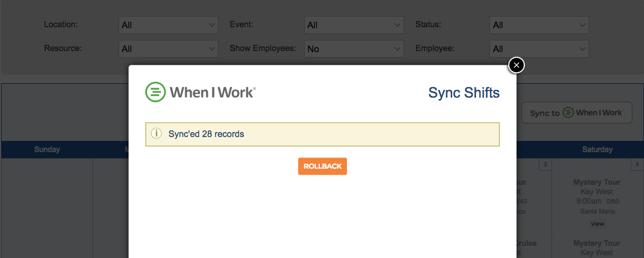The image size is (644, 258).
Task: Click the orange ROLLBACK button
Action: click(x=323, y=166)
